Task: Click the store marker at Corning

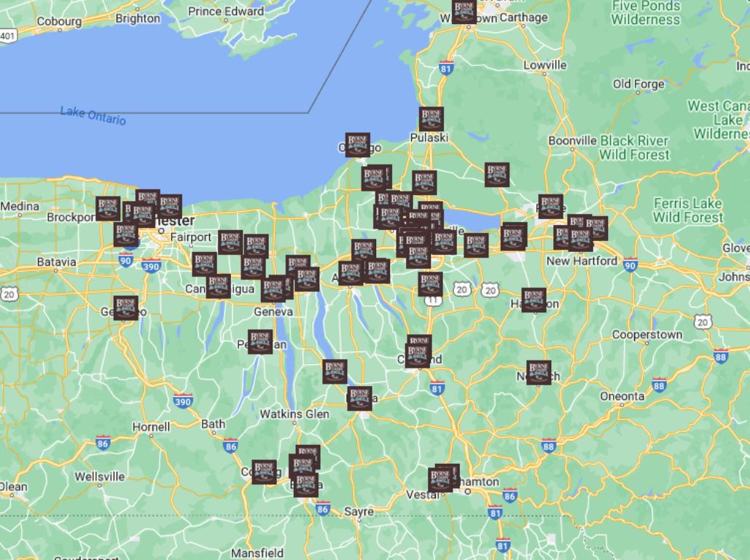Action: pos(264,472)
